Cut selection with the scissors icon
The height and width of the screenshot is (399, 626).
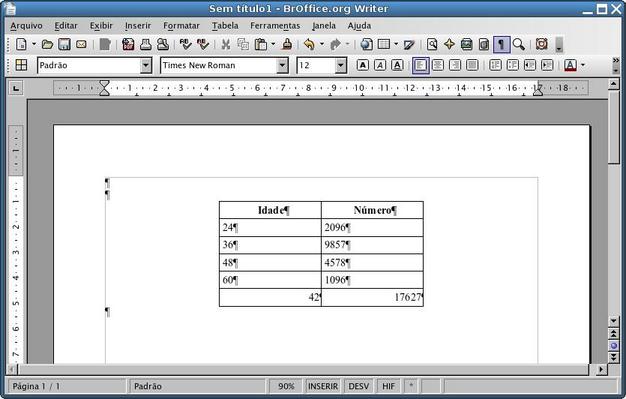point(226,44)
